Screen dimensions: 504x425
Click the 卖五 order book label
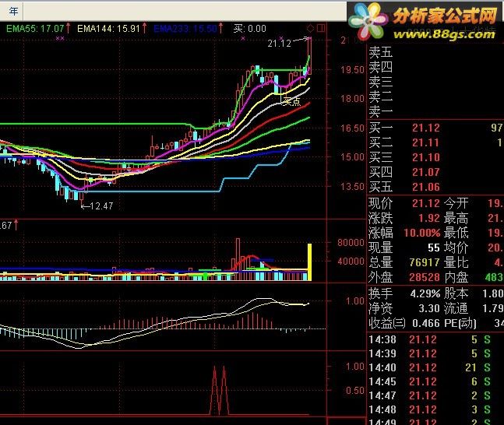(381, 52)
